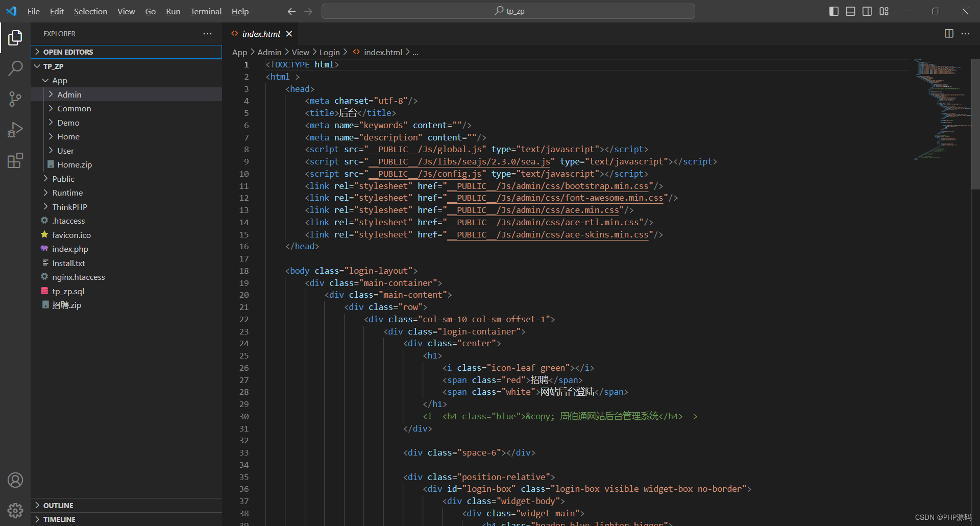Click Go Back arrow in title bar
980x526 pixels.
pos(291,11)
